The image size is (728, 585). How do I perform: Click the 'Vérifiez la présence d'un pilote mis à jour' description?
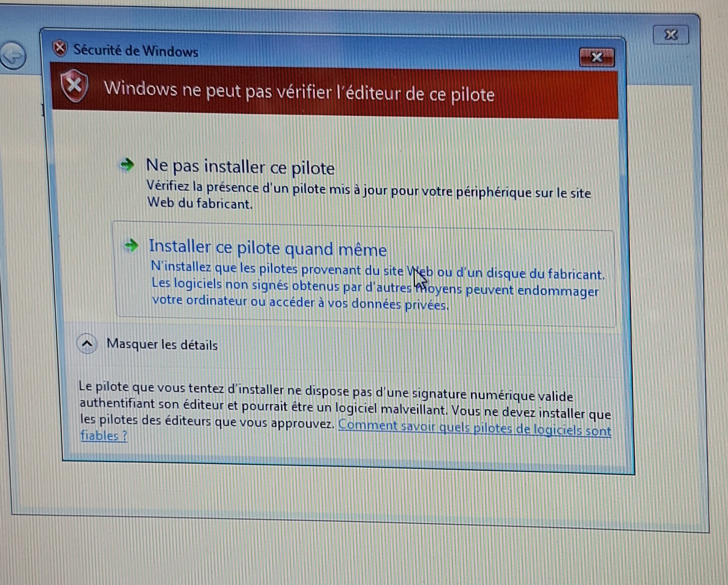[x=369, y=195]
